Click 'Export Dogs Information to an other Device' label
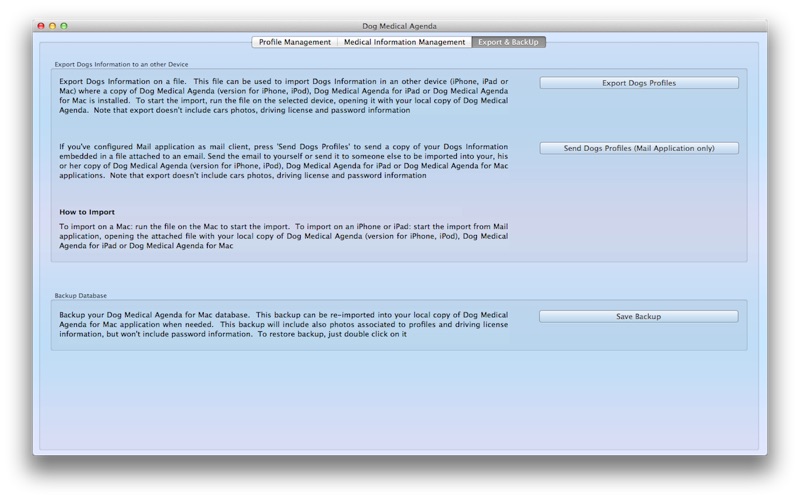 tap(121, 65)
